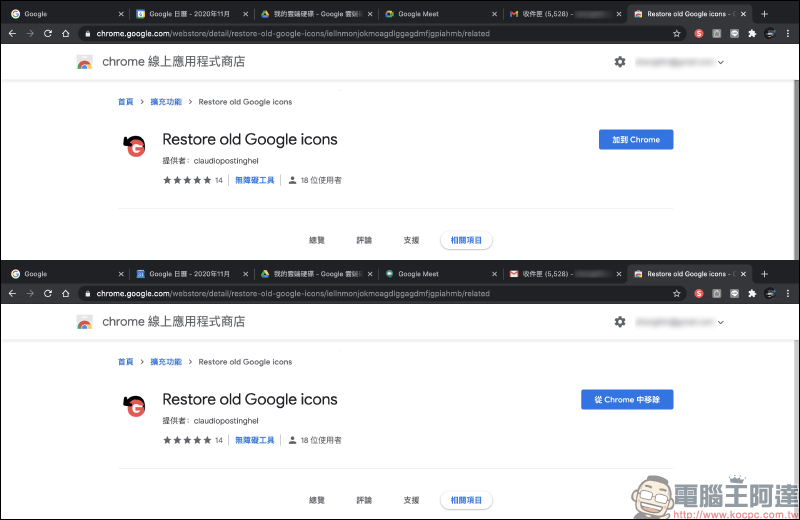Click five-star rating in bottom window

(x=187, y=440)
